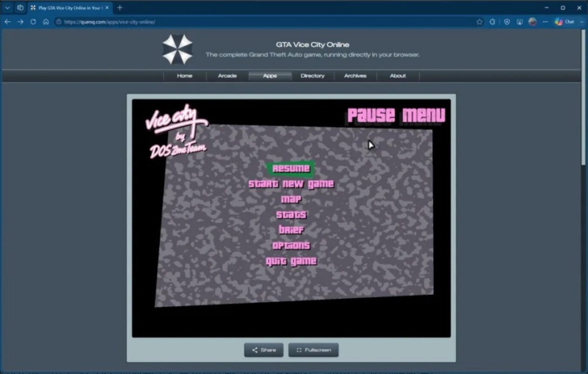Open the browser home page icon

[x=46, y=22]
